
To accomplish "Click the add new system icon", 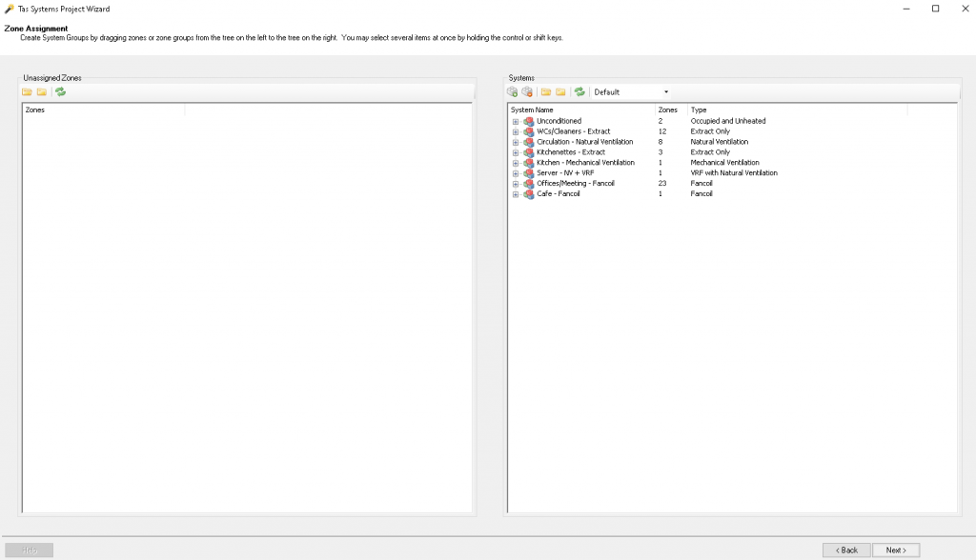I will coord(513,91).
